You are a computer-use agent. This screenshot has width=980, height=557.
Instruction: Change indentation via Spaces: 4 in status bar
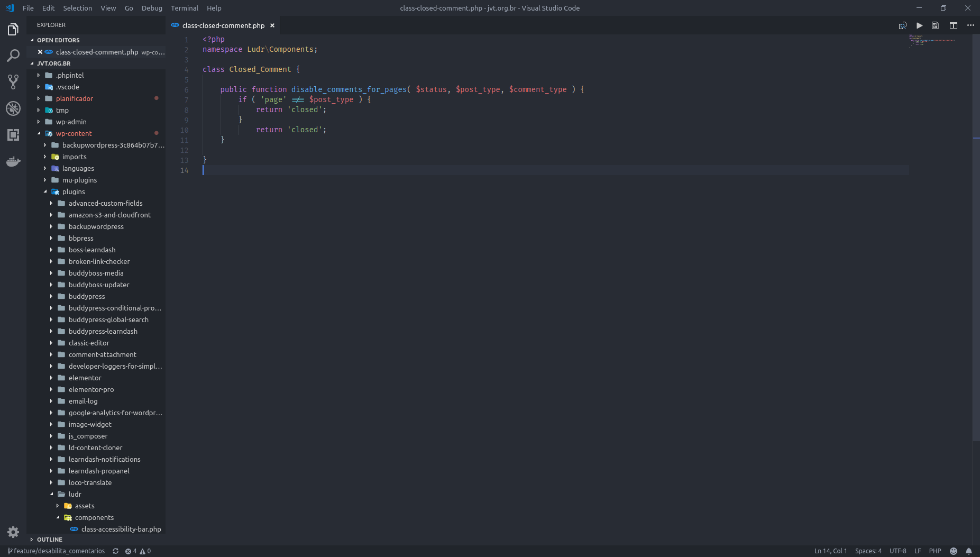(x=867, y=551)
